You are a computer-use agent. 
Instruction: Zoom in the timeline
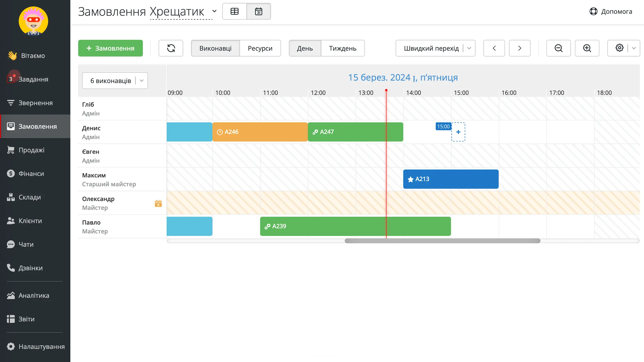(587, 48)
